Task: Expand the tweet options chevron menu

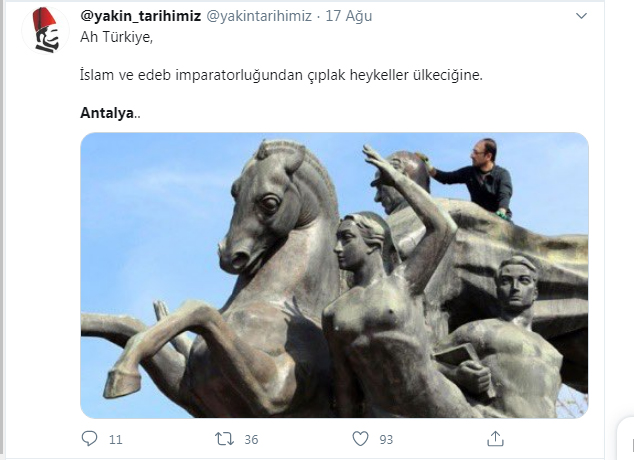Action: tap(581, 16)
